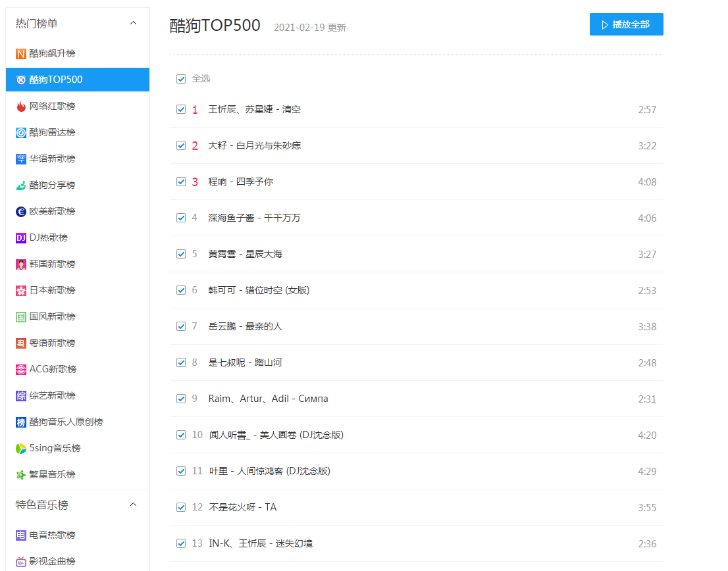Click the 5sing音乐榜 colorful icon
Screen dimensions: 728x571
[x=21, y=449]
